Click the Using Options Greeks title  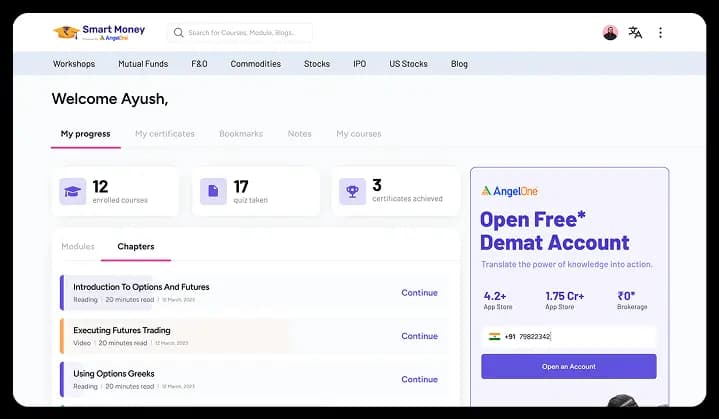coord(114,374)
